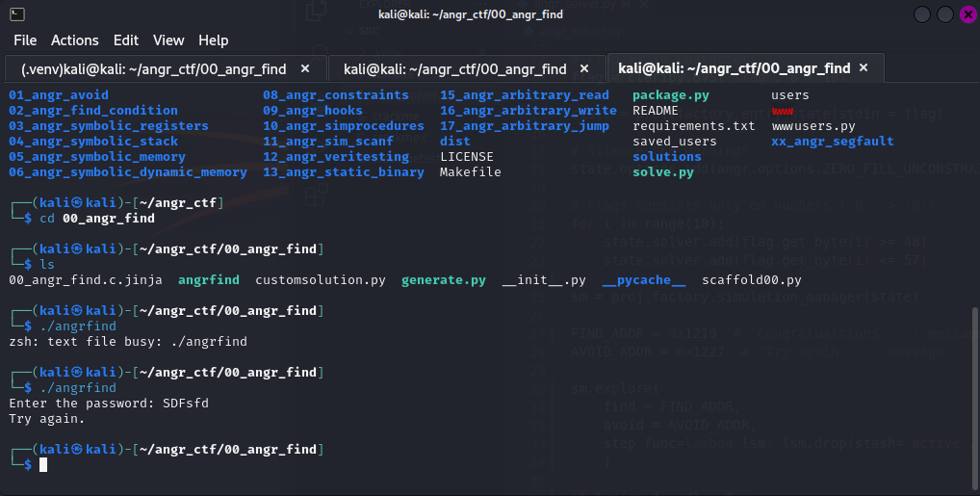
Task: Click the cursor at the last prompt
Action: (42, 465)
